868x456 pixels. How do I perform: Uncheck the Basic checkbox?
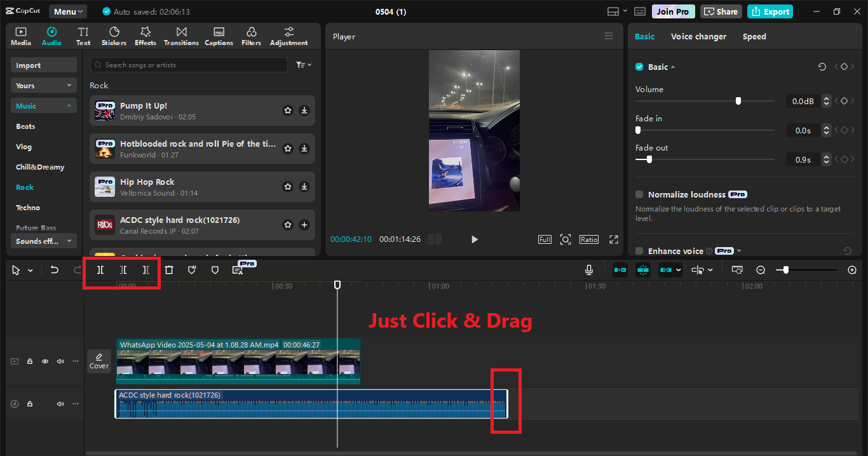[639, 67]
